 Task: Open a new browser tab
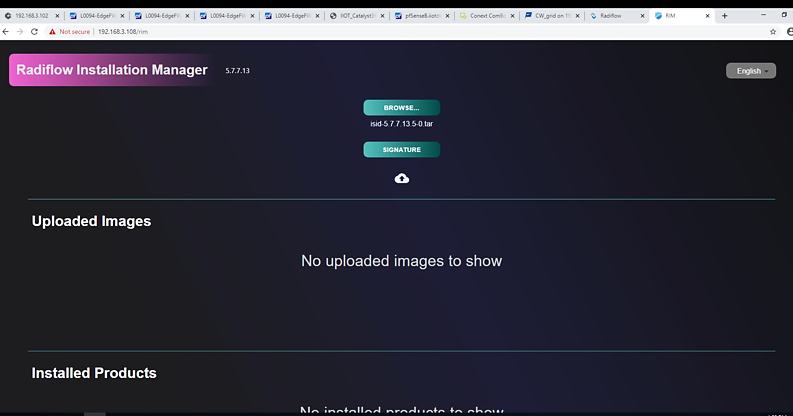coord(724,16)
